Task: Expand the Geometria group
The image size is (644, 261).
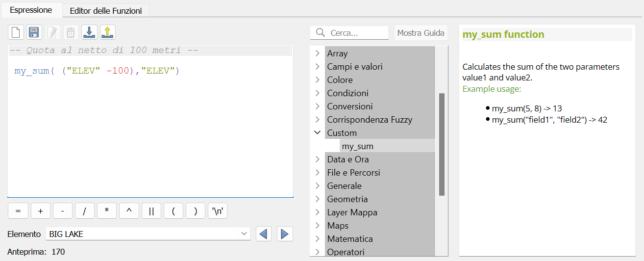Action: (317, 199)
